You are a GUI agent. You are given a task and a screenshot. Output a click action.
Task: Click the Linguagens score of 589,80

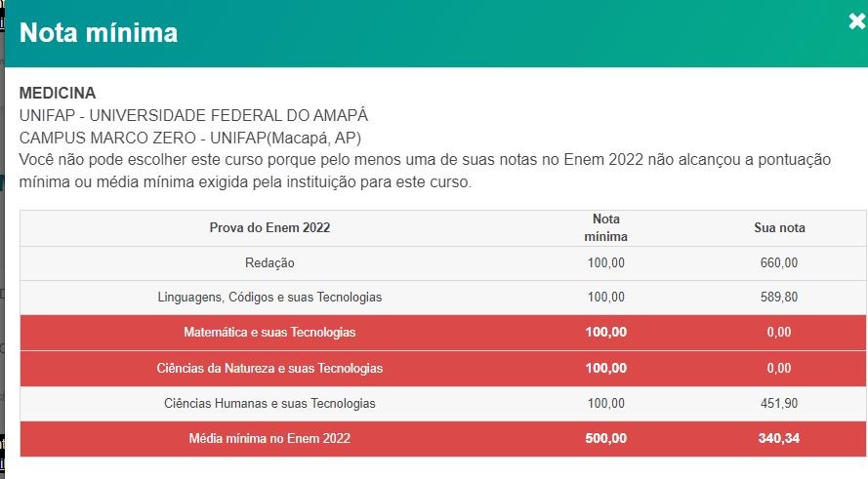point(779,298)
